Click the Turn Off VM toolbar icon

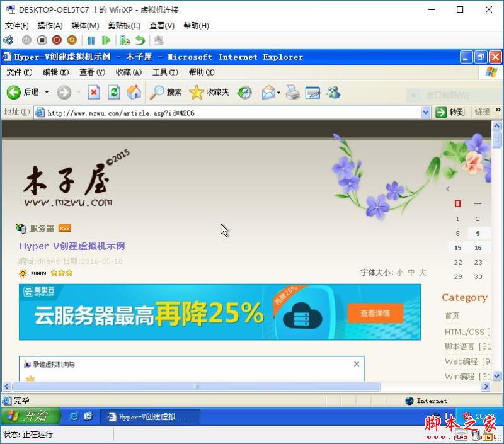coord(42,40)
